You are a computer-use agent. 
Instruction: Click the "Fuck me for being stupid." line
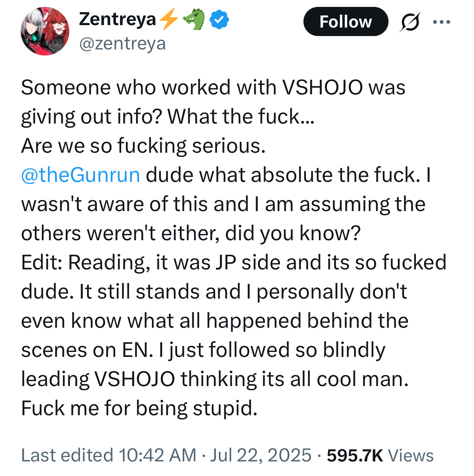(x=139, y=408)
